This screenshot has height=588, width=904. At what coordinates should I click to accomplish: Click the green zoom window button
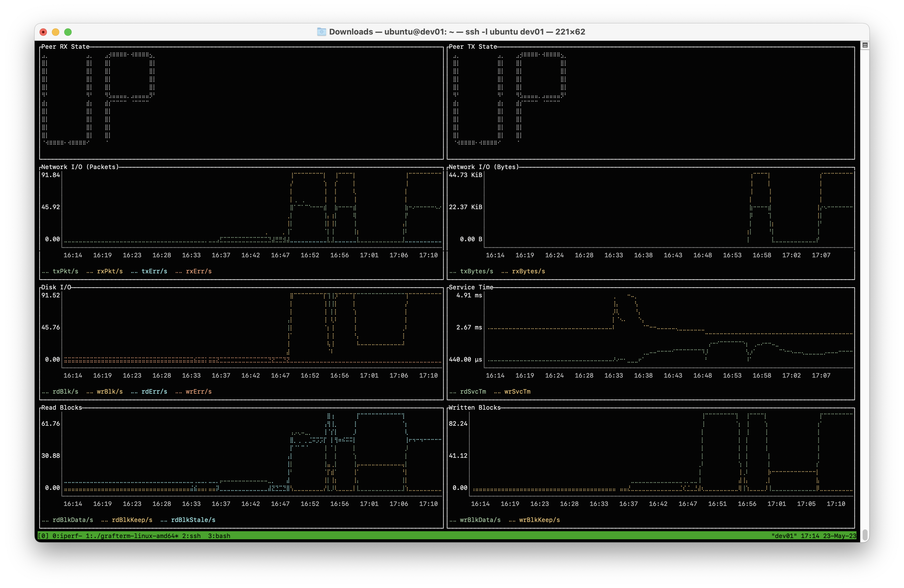[68, 32]
